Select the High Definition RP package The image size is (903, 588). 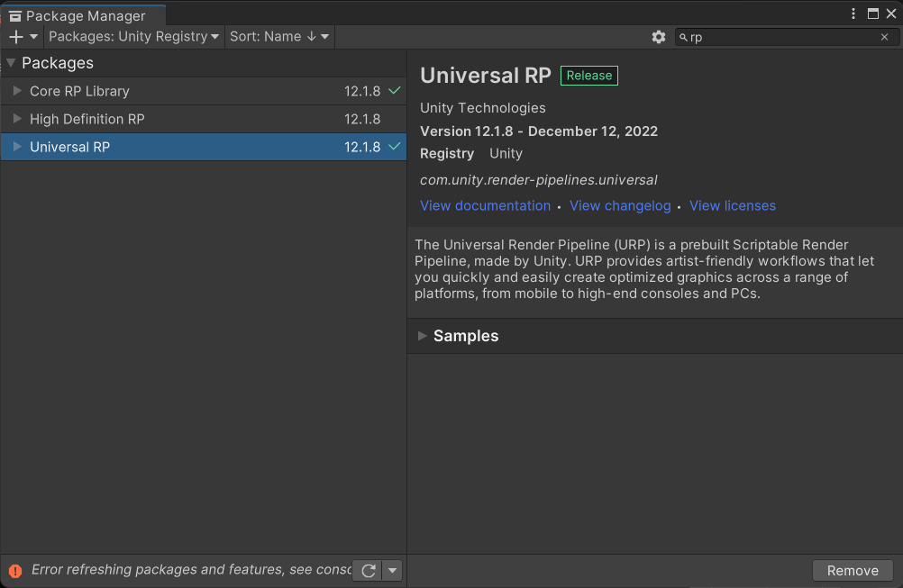pyautogui.click(x=204, y=119)
